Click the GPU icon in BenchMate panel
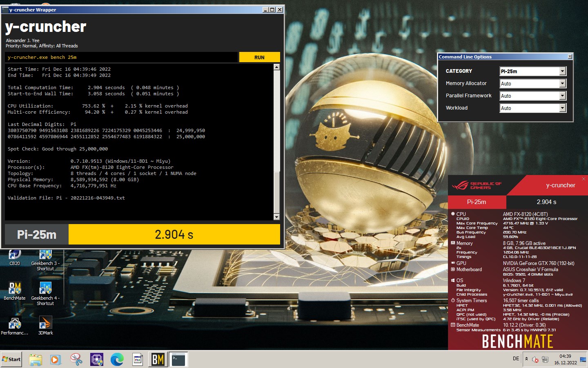588x368 pixels. (453, 263)
